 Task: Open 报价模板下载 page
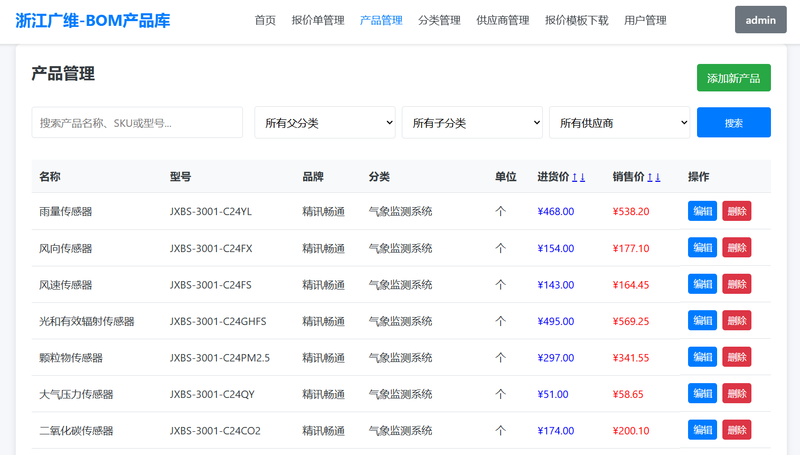[x=576, y=20]
